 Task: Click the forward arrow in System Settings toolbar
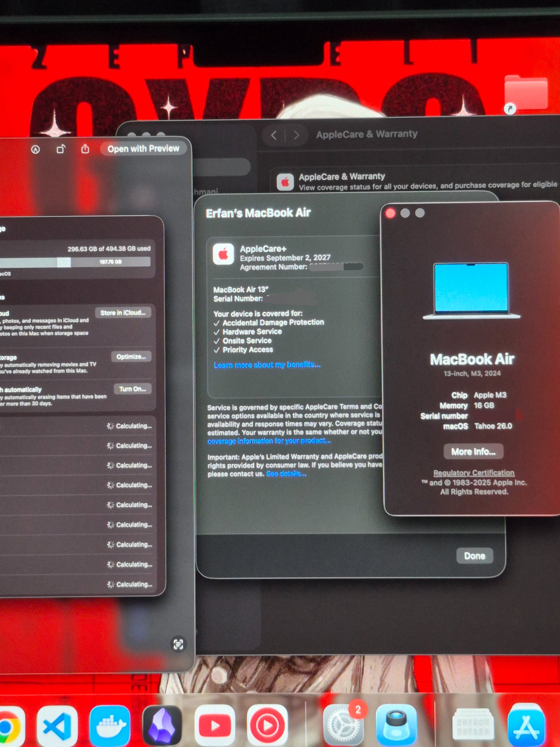(296, 135)
